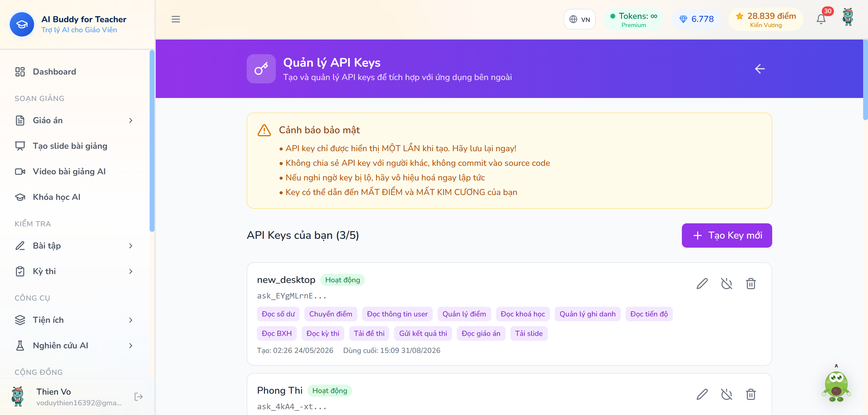Toggle the hamburger sidebar menu
Image resolution: width=868 pixels, height=415 pixels.
175,19
